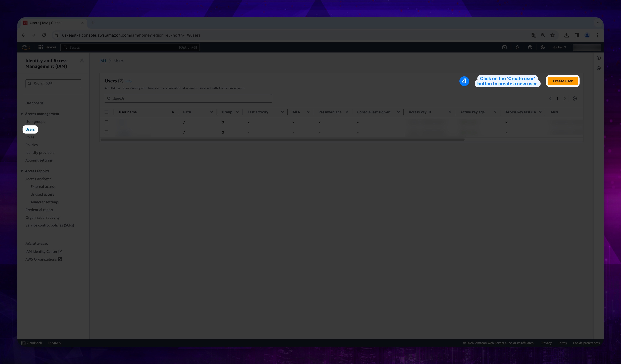Open the Services grid menu

tap(47, 47)
